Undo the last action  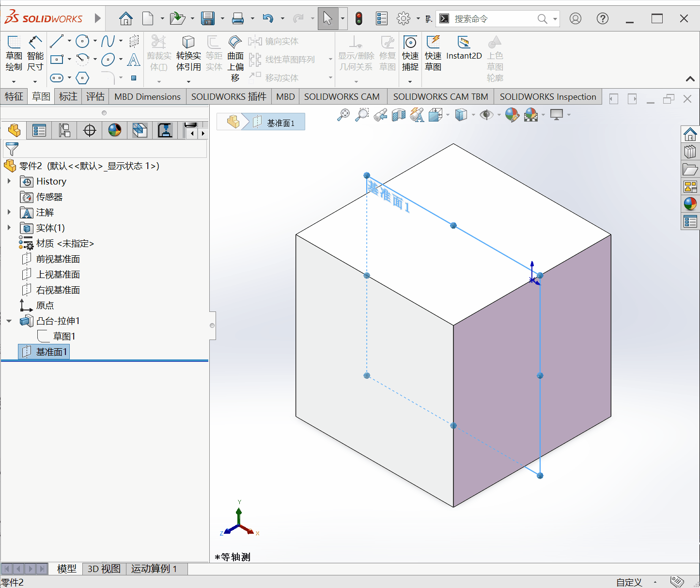pyautogui.click(x=268, y=19)
